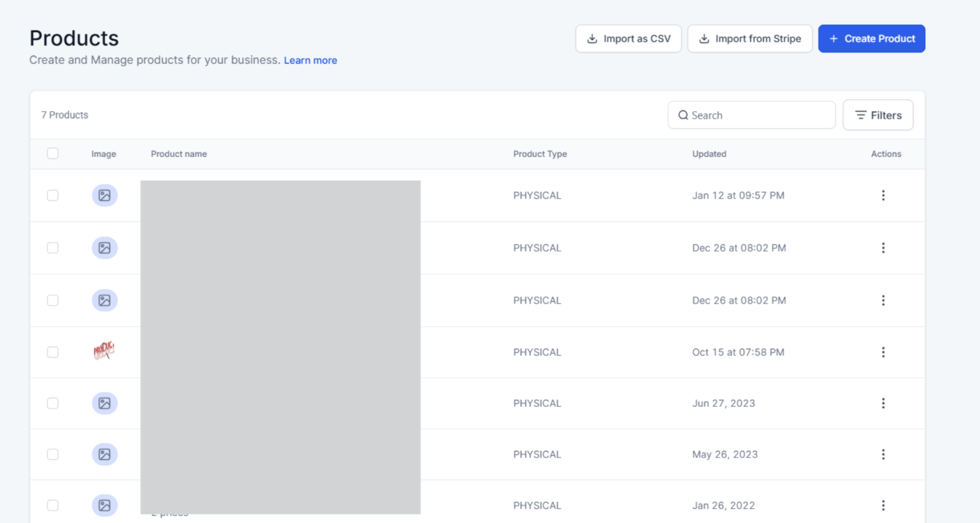Click image placeholder for Jan 26, 2022 product
Screen dimensions: 980x523
point(104,505)
